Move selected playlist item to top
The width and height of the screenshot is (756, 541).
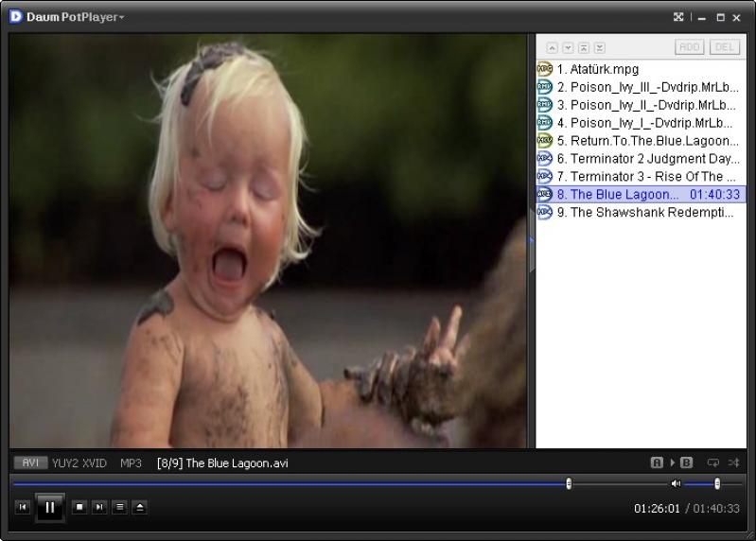(x=584, y=47)
